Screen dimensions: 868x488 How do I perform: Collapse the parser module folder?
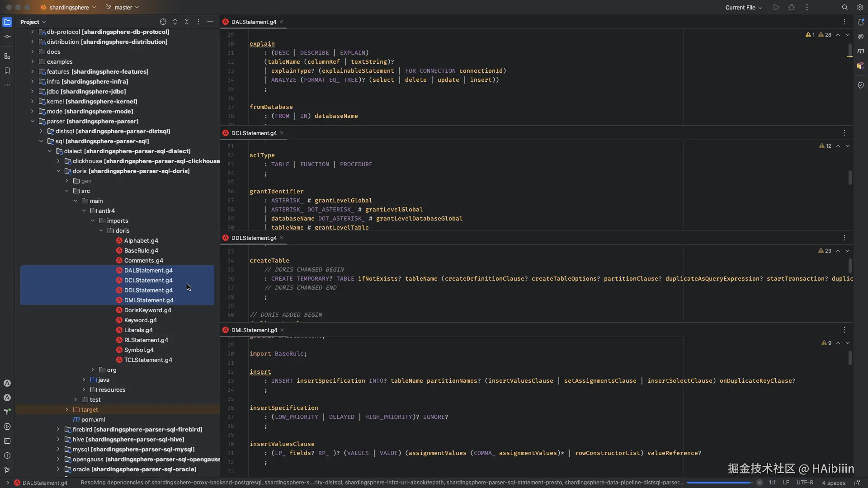pyautogui.click(x=33, y=121)
